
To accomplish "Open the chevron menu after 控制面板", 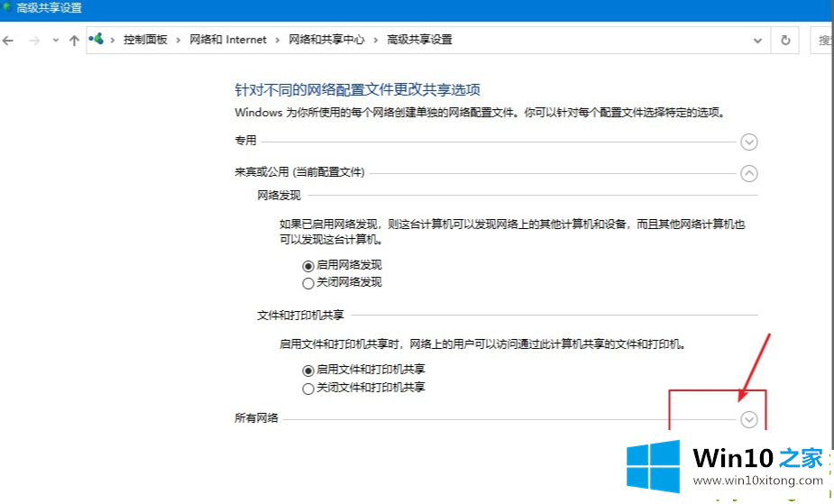I will pyautogui.click(x=179, y=41).
